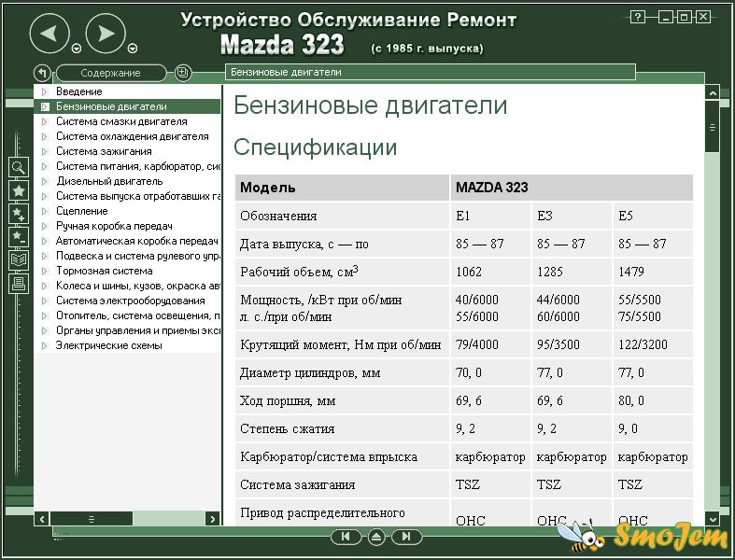Open Тормозная система chapter
This screenshot has width=735, height=560.
point(104,271)
